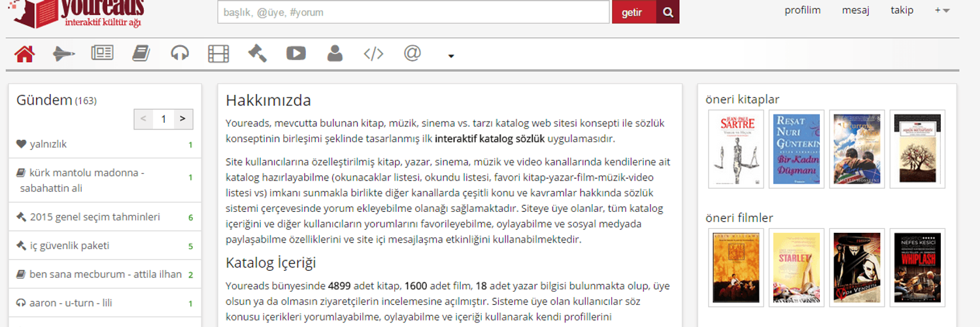Viewport: 980px width, 327px height.
Task: Open the Starlet film poster
Action: (796, 267)
